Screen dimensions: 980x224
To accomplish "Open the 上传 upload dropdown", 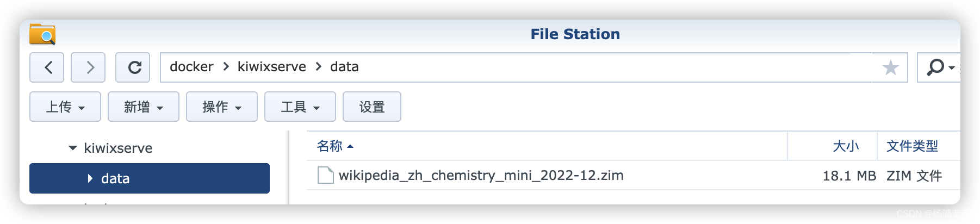I will point(65,107).
